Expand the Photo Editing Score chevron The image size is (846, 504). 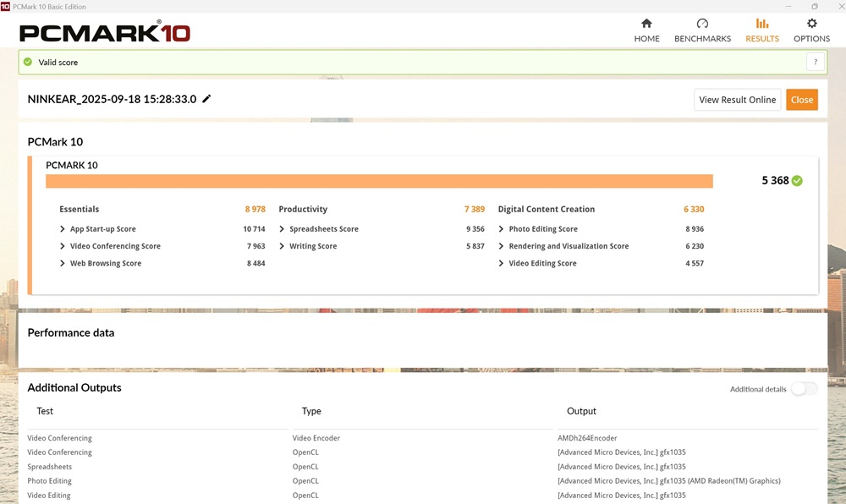pos(501,229)
